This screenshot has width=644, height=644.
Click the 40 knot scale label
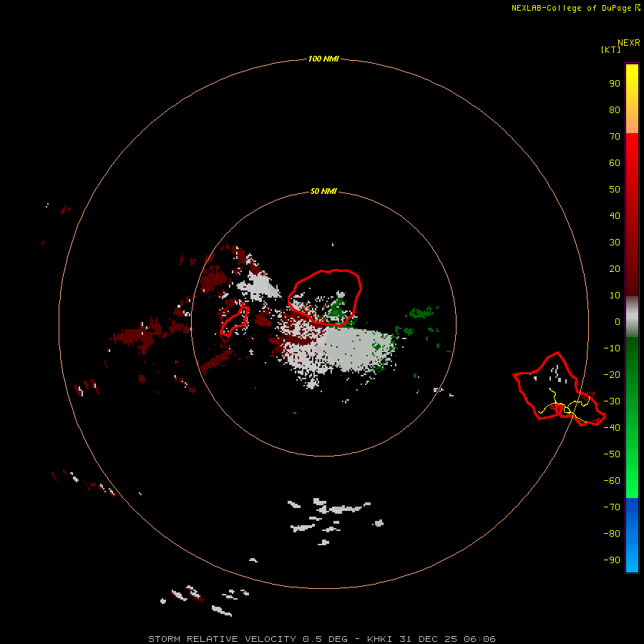click(615, 215)
